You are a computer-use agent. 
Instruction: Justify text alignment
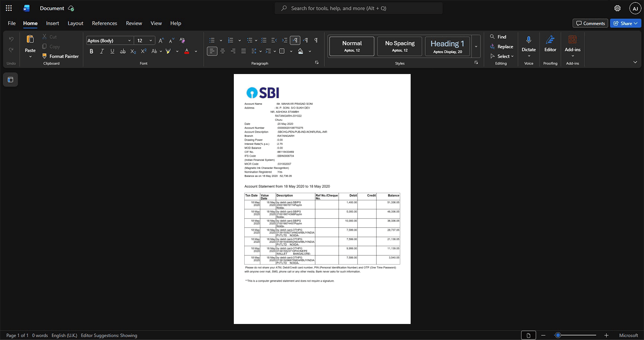pos(243,51)
